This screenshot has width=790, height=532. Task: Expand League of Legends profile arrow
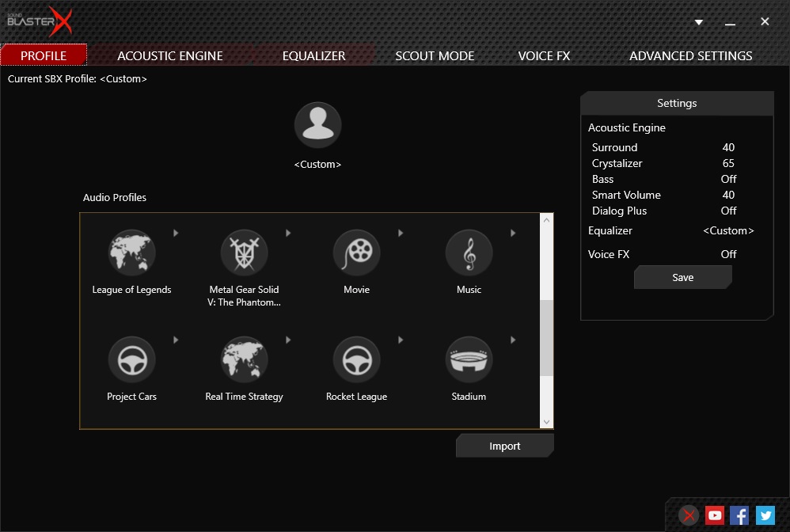(x=176, y=234)
